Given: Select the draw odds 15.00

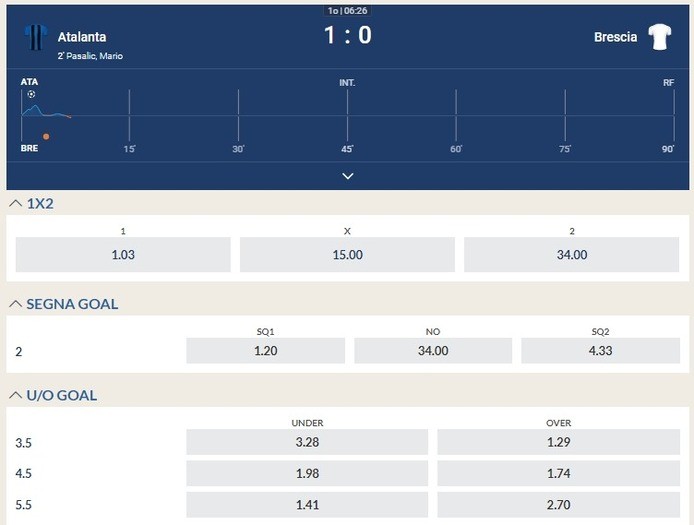Looking at the screenshot, I should point(347,255).
